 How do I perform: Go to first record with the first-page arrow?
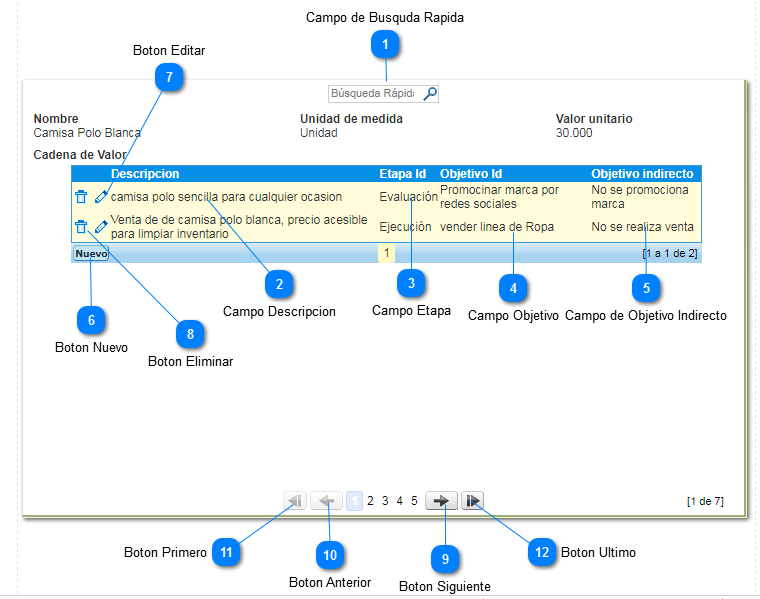295,501
